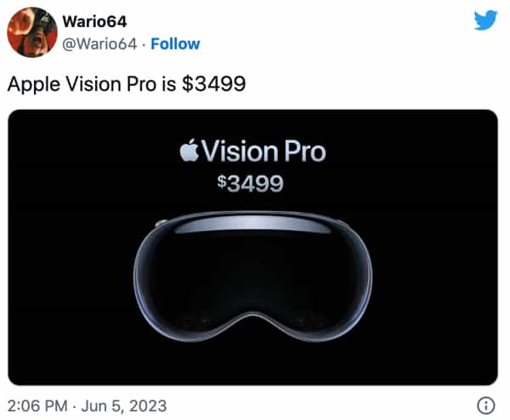510x420 pixels.
Task: Click the Jun 5, 2023 date
Action: [x=124, y=406]
